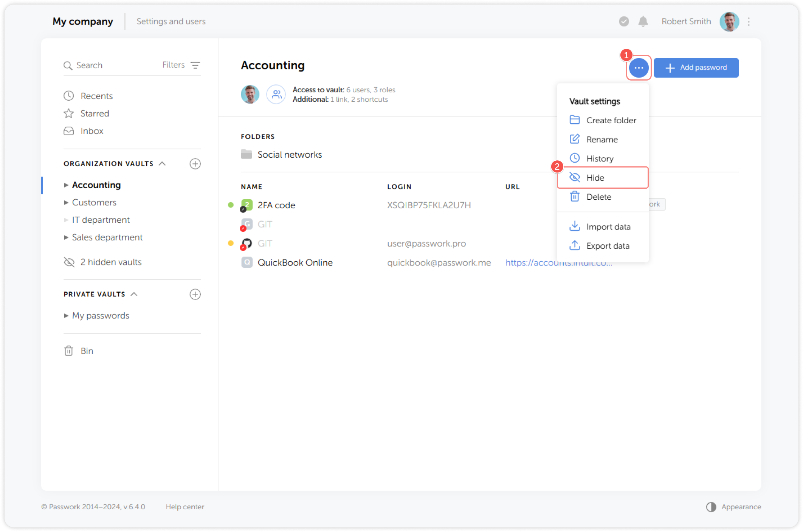Open the Social networks folder
The image size is (803, 532).
[x=290, y=154]
